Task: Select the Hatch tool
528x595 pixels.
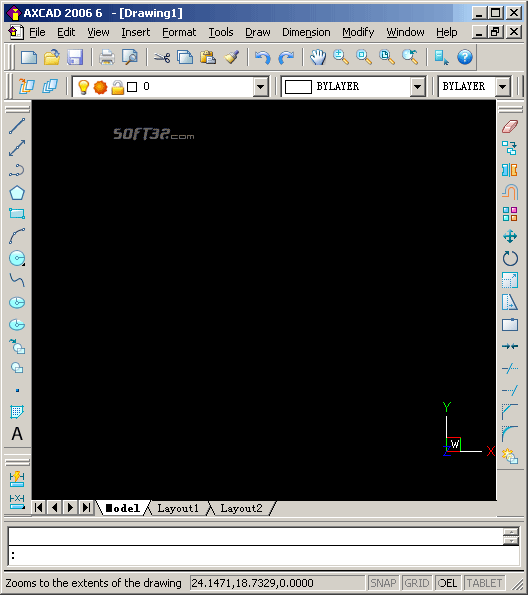Action: tap(17, 412)
